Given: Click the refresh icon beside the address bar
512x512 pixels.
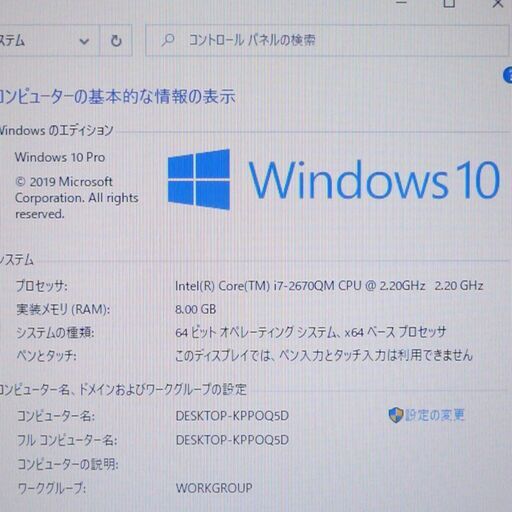Looking at the screenshot, I should (116, 41).
